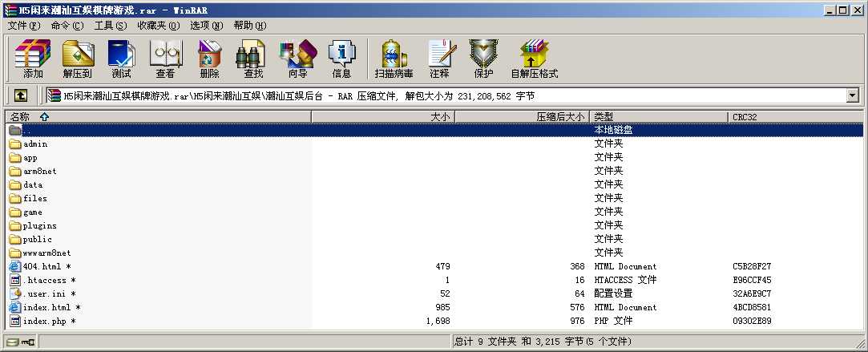Click CRC32 value C5B28F27
868x352 pixels.
(x=752, y=266)
